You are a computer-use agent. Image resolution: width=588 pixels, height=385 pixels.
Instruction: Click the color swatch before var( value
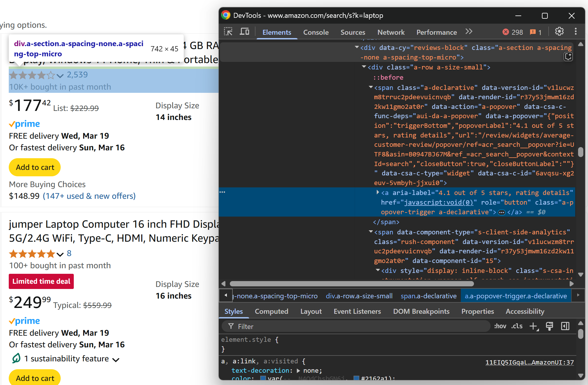click(x=263, y=378)
